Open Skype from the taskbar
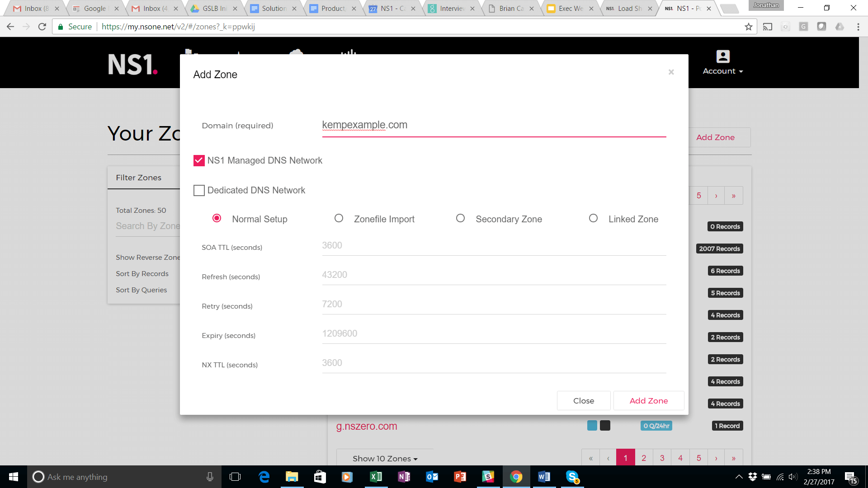This screenshot has width=868, height=488. [572, 477]
